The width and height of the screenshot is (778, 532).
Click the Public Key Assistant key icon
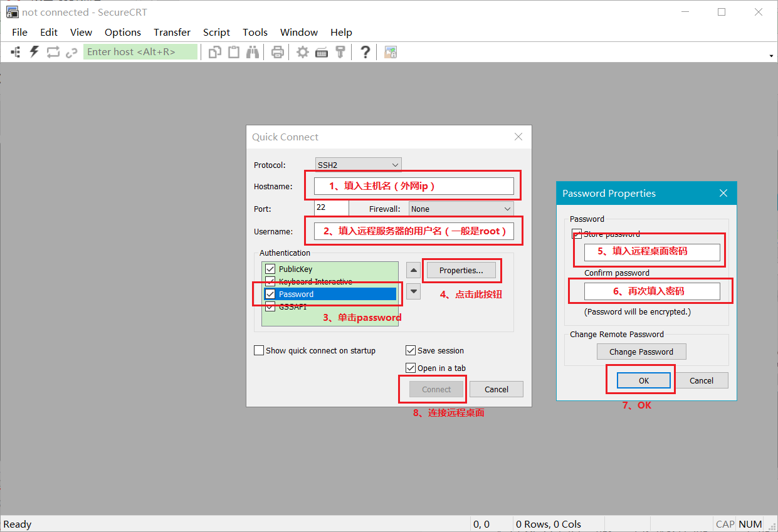tap(340, 52)
